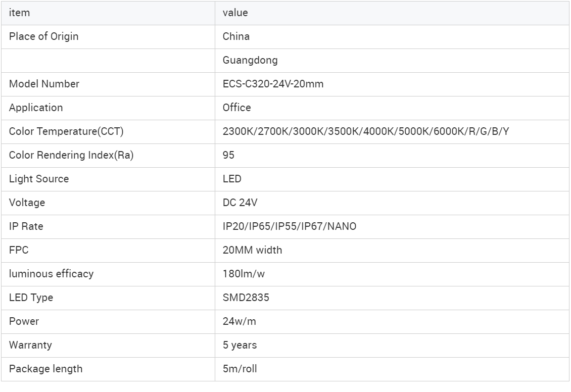571x392 pixels.
Task: Select the '180lm/w' value
Action: pos(244,274)
